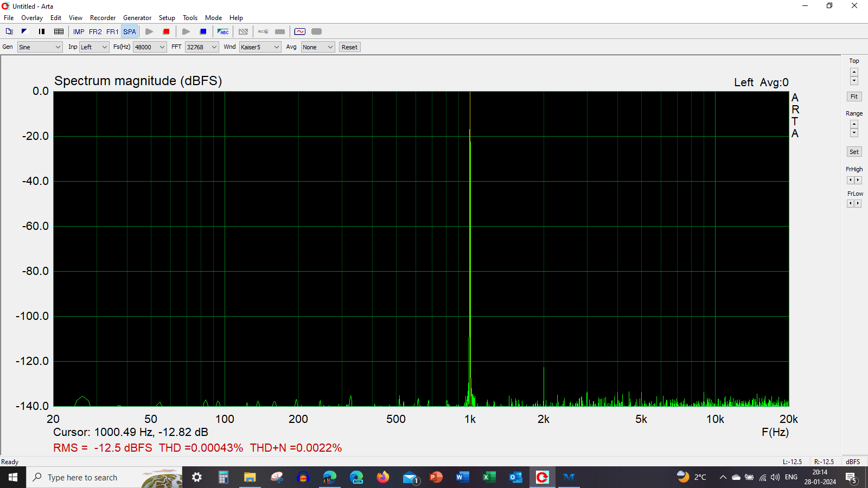
Task: Decrease Top with down arrow
Action: [x=854, y=81]
